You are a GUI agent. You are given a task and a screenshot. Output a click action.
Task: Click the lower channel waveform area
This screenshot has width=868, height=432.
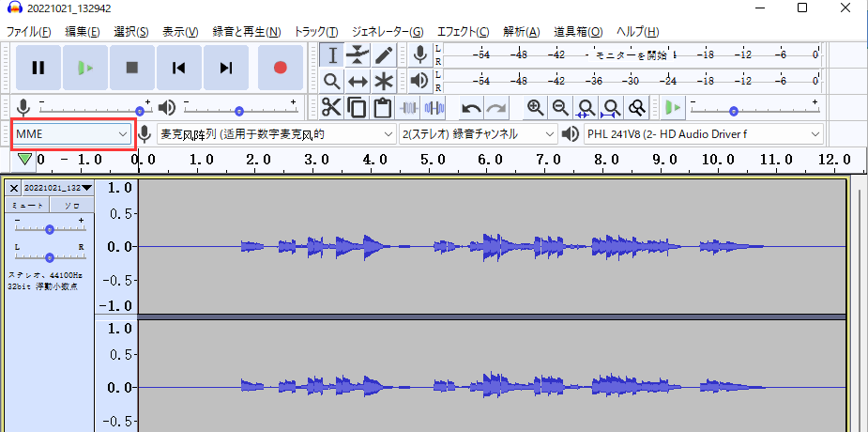click(492, 376)
